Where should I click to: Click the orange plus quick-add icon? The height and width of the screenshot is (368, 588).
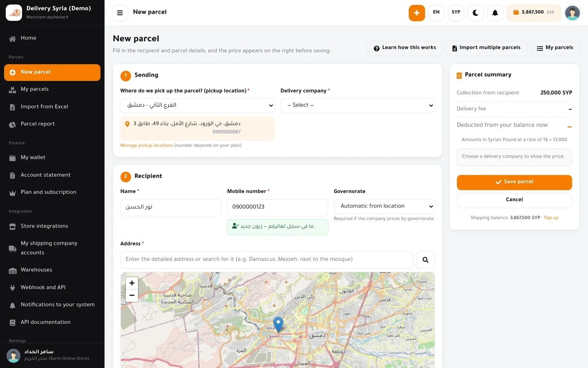[x=416, y=13]
